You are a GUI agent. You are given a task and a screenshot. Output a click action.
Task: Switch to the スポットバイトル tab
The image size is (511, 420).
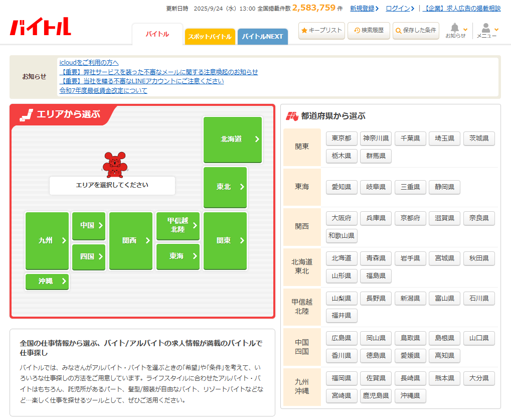tap(210, 37)
